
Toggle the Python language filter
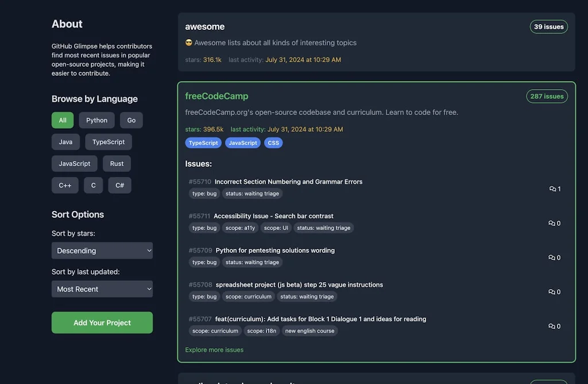pos(96,120)
